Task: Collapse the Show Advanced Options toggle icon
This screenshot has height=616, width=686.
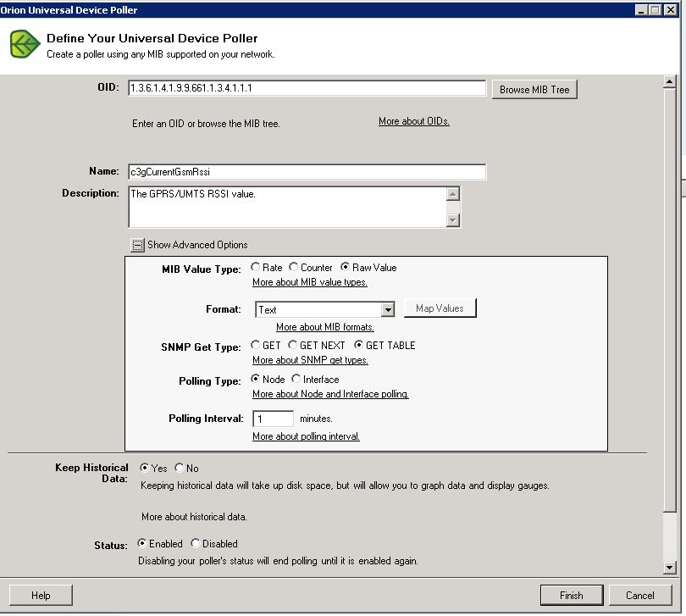Action: click(x=137, y=245)
